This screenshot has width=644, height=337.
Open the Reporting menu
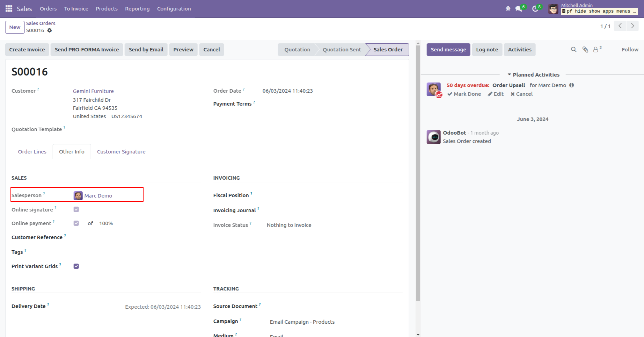pos(137,8)
